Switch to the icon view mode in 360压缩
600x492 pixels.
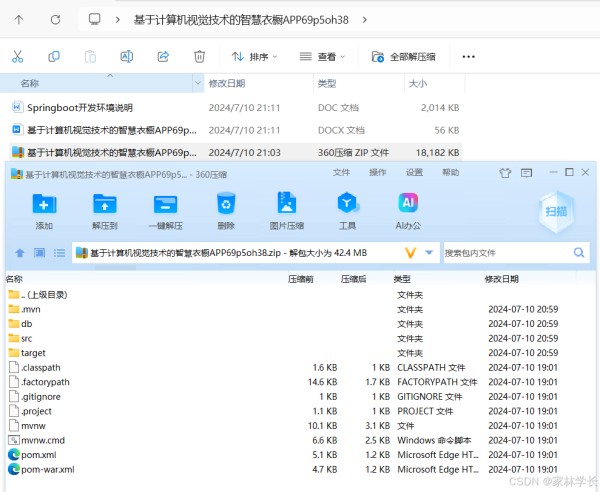[39, 253]
